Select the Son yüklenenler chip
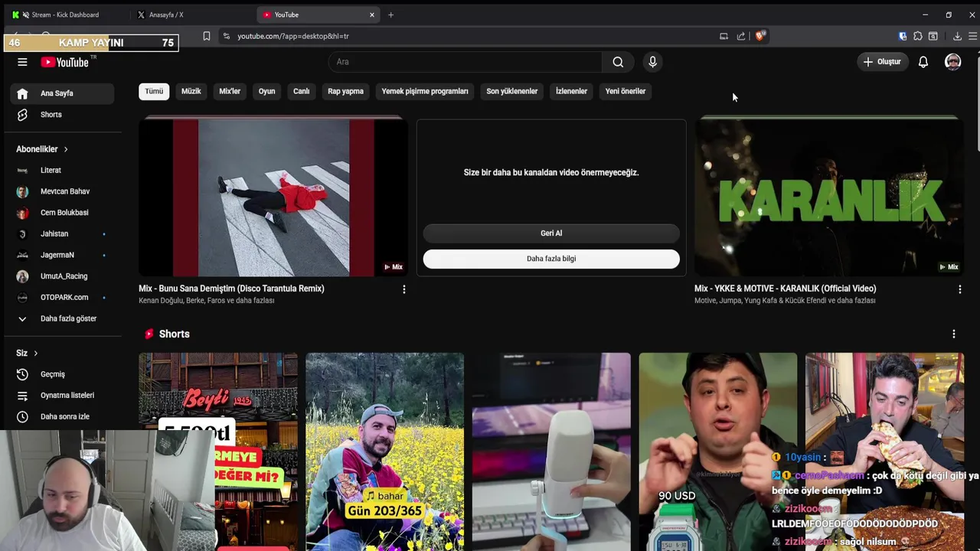Image resolution: width=980 pixels, height=551 pixels. 512,91
